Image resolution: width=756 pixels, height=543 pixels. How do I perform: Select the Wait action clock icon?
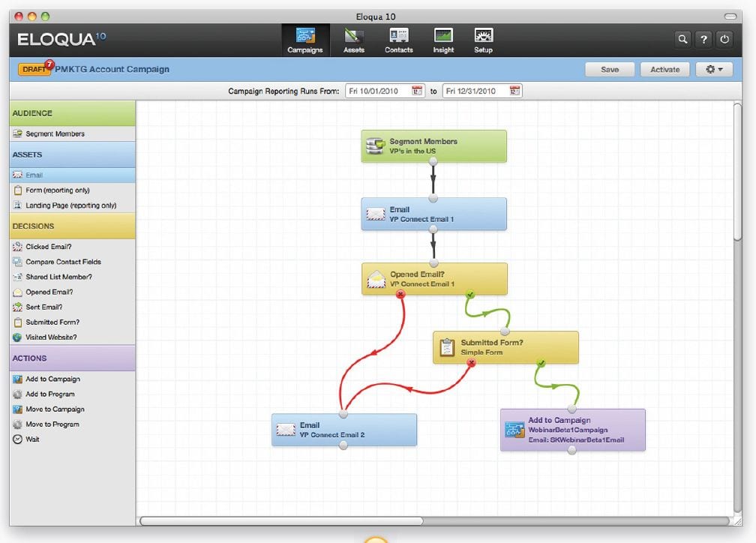coord(17,439)
